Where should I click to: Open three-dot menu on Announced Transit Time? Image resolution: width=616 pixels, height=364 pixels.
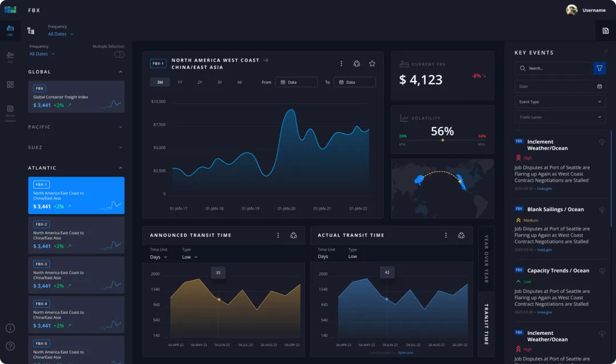(x=278, y=235)
